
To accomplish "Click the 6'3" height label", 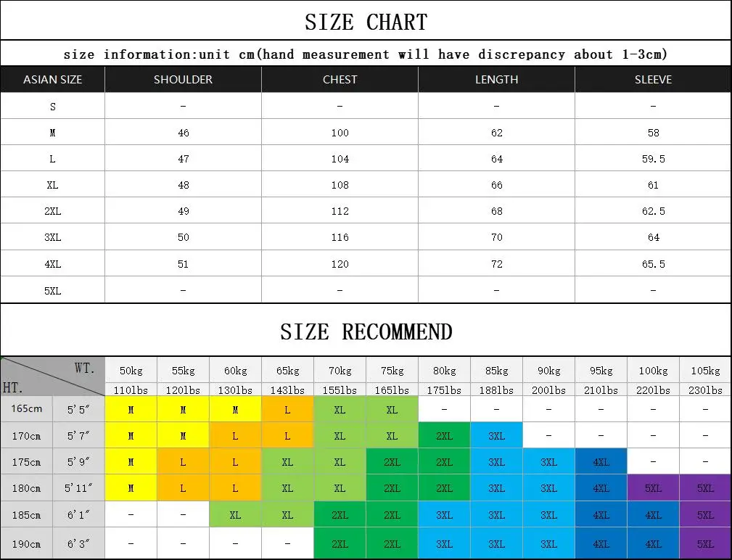I will tap(78, 543).
